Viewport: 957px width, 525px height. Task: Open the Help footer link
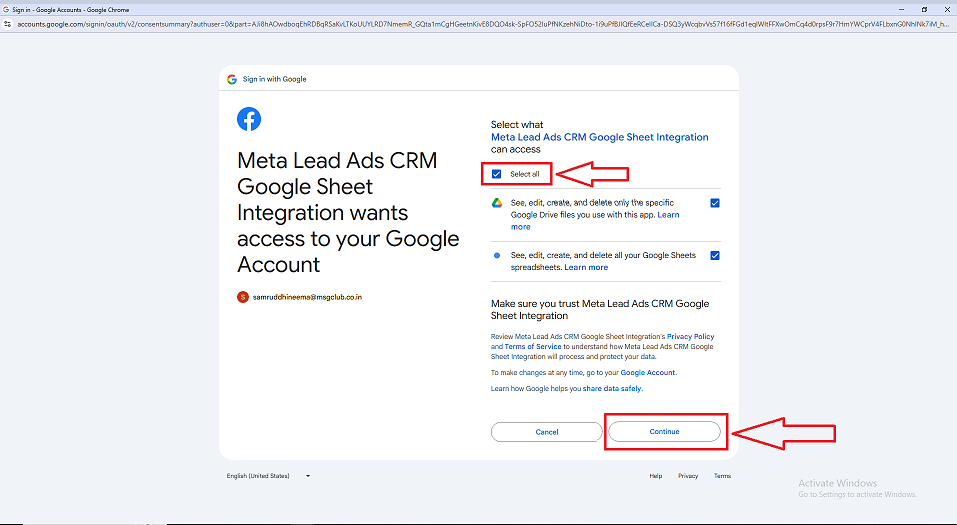[x=655, y=476]
